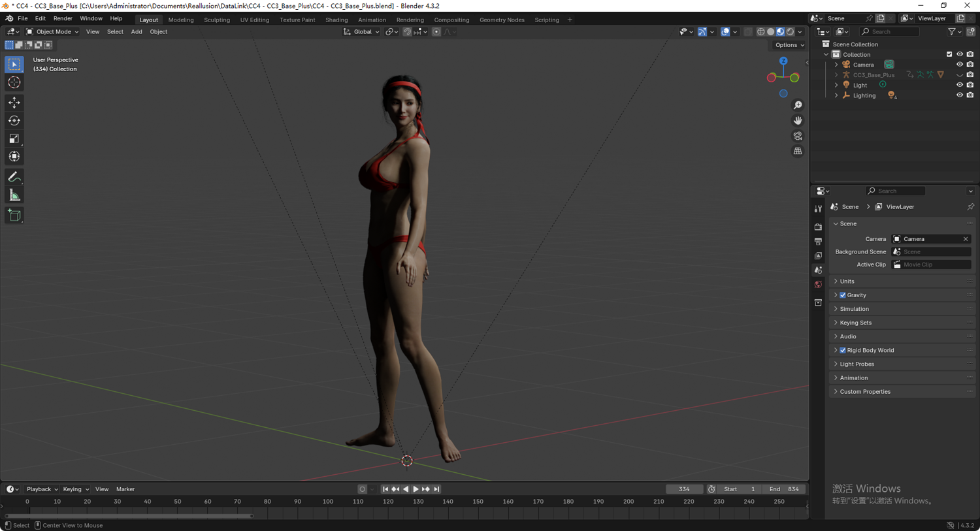This screenshot has width=980, height=531.
Task: Open the Collection properties tab
Action: click(818, 302)
